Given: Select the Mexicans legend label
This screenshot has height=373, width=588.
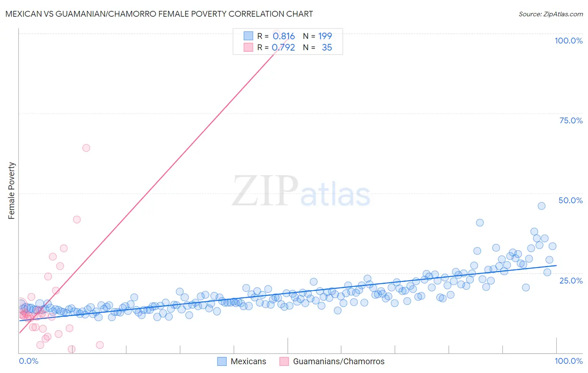Looking at the screenshot, I should click(x=248, y=361).
